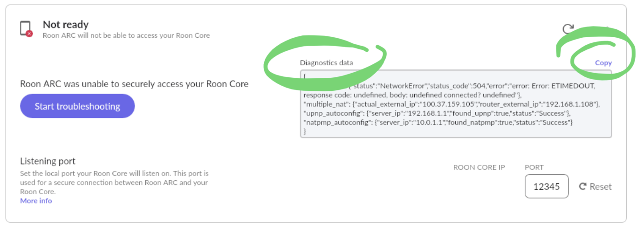Click the PORT label above the field
Viewport: 644px width, 232px height.
coord(534,167)
